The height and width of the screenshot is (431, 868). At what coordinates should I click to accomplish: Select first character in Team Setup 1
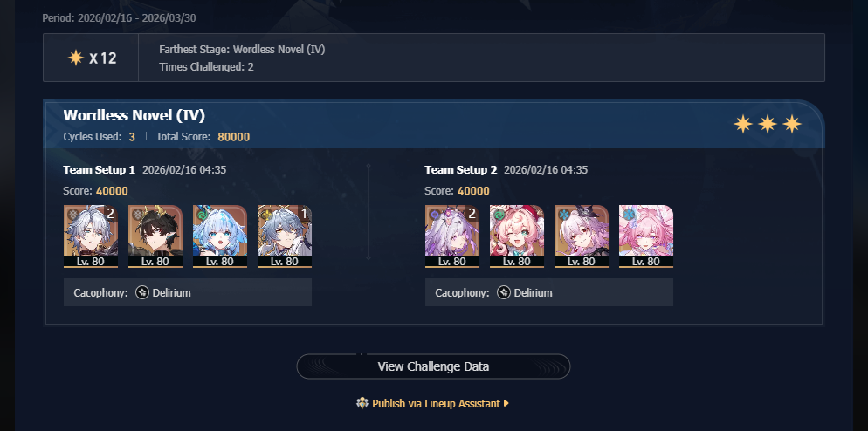(91, 236)
